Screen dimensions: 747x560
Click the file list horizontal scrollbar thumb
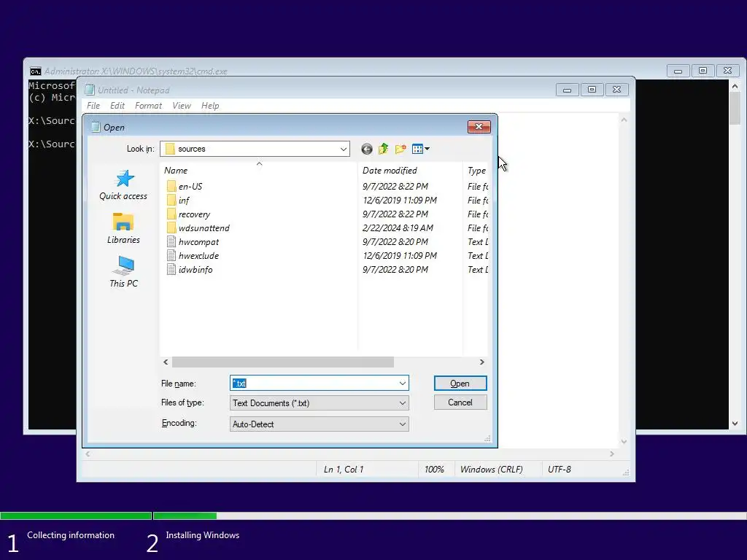coord(283,362)
